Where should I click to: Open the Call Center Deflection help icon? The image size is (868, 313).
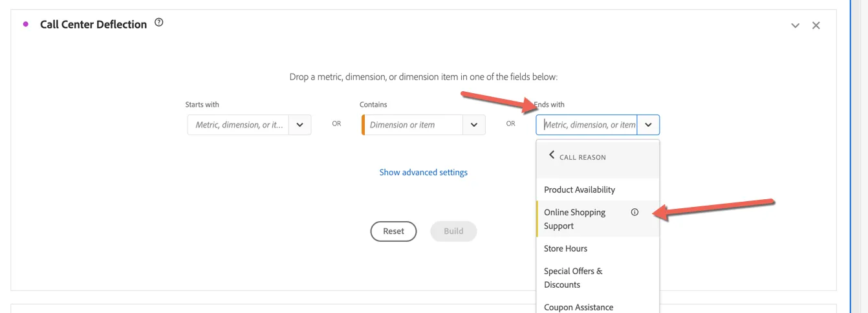click(159, 23)
